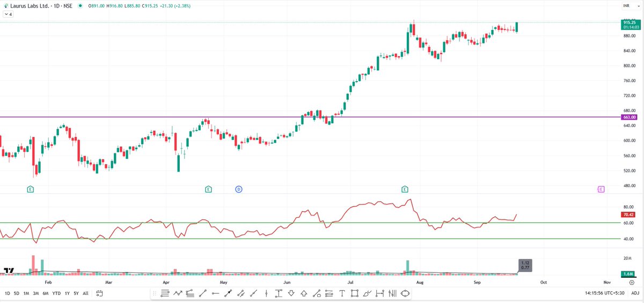
Task: Open chart settings gear icon
Action: (x=632, y=283)
